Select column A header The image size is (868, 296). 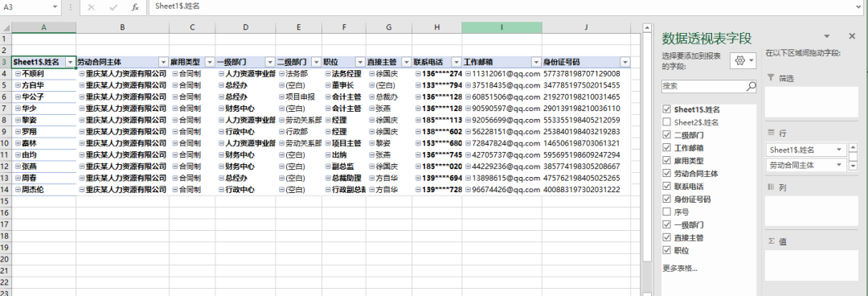pyautogui.click(x=43, y=27)
